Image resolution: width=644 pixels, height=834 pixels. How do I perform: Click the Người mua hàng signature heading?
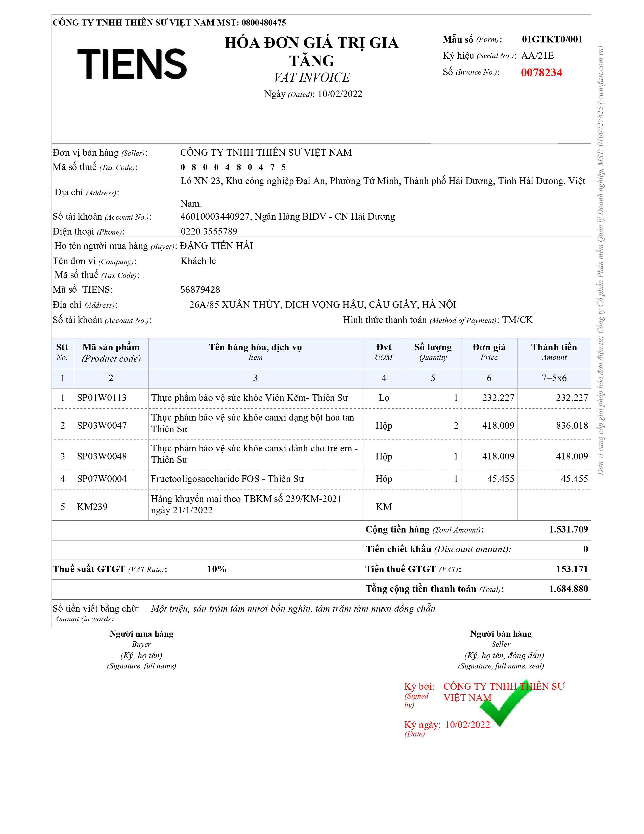[x=141, y=634]
